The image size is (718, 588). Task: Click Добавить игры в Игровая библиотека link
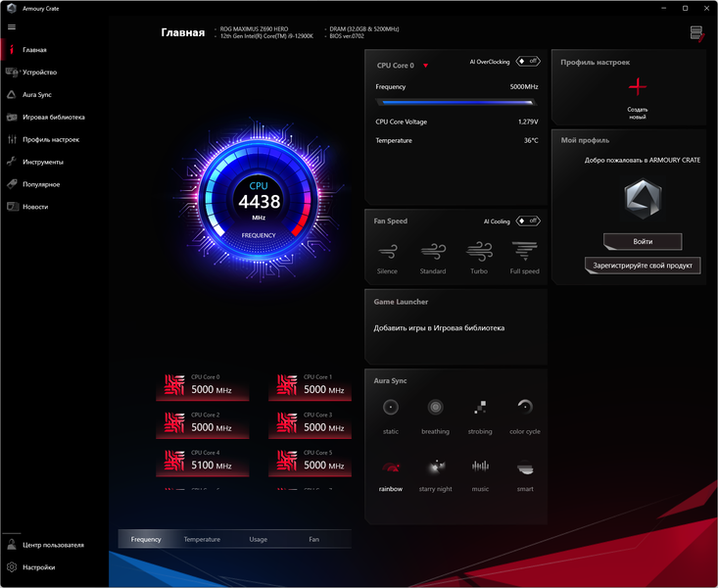(439, 328)
